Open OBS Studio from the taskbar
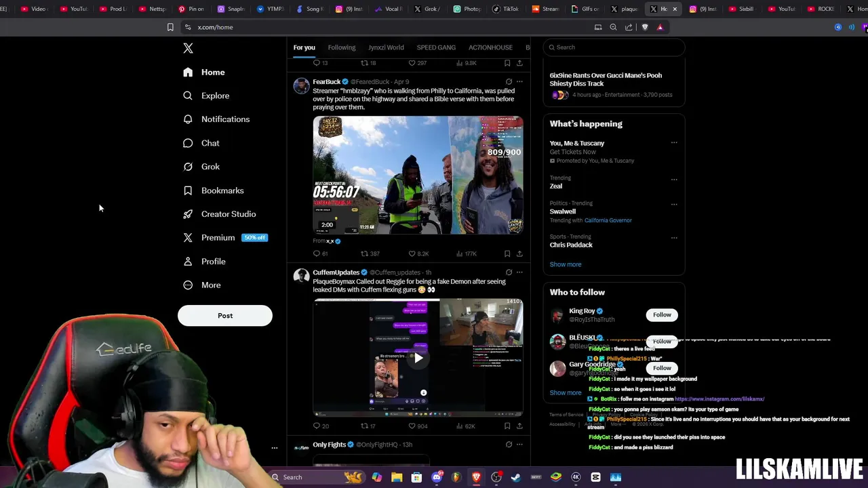Image resolution: width=868 pixels, height=488 pixels. click(496, 477)
